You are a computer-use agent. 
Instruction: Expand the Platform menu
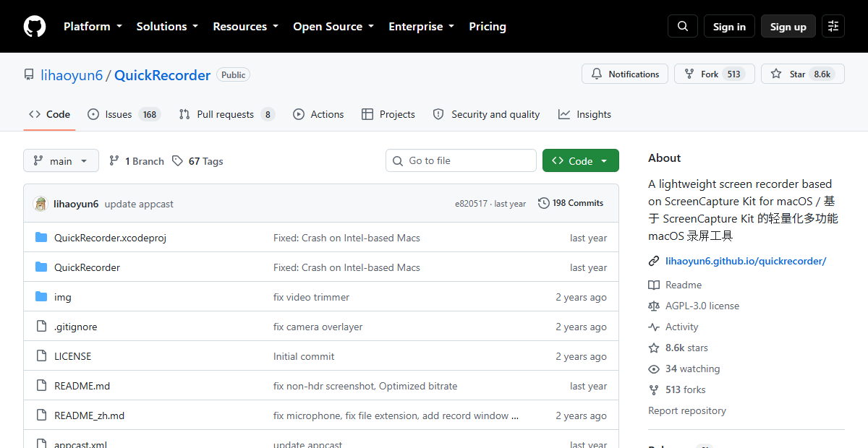tap(93, 27)
